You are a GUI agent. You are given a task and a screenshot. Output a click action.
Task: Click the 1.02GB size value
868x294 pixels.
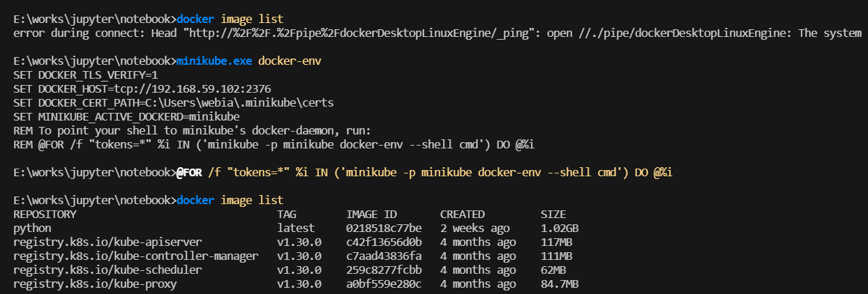coord(560,228)
